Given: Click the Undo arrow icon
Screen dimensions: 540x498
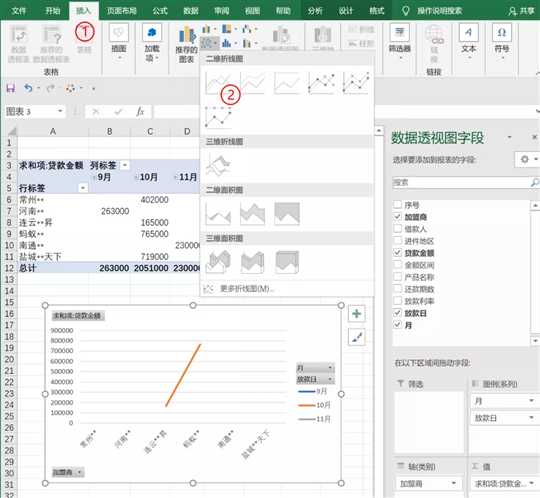Looking at the screenshot, I should tap(28, 89).
